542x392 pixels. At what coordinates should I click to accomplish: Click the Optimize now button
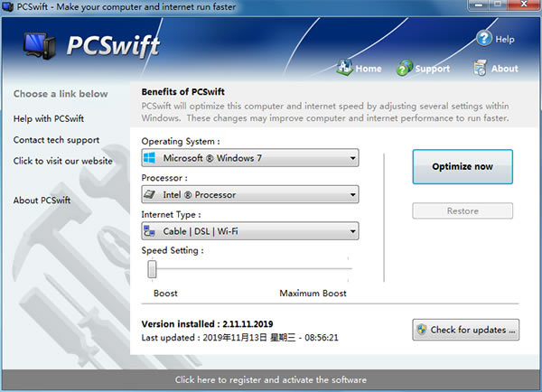coord(463,166)
